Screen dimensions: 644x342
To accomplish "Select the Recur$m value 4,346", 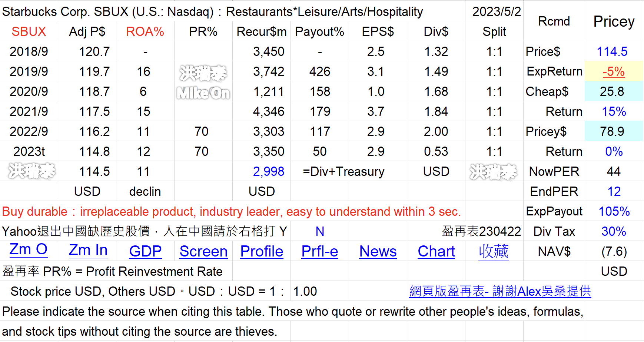I will point(269,111).
